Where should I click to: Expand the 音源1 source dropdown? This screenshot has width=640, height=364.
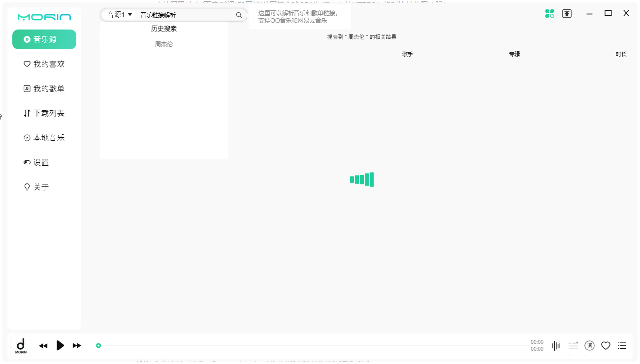tap(120, 15)
